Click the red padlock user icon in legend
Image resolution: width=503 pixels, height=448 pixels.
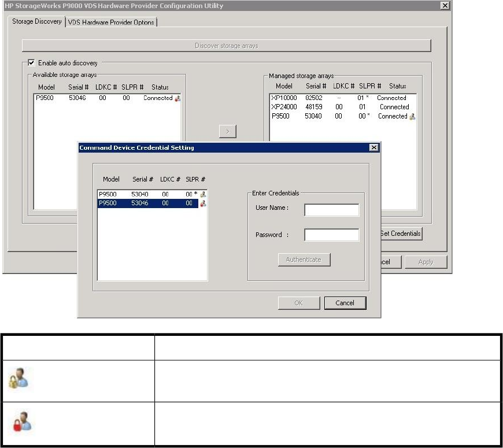pyautogui.click(x=20, y=421)
